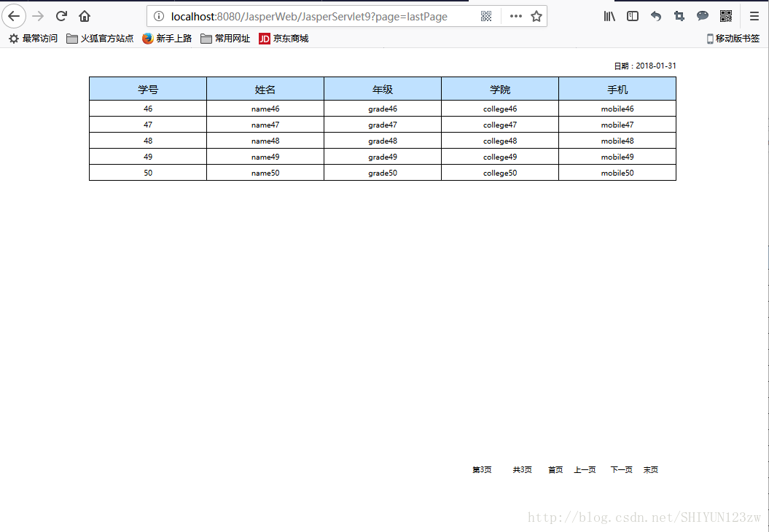Click the cell college48
This screenshot has height=532, width=769.
pyautogui.click(x=500, y=141)
